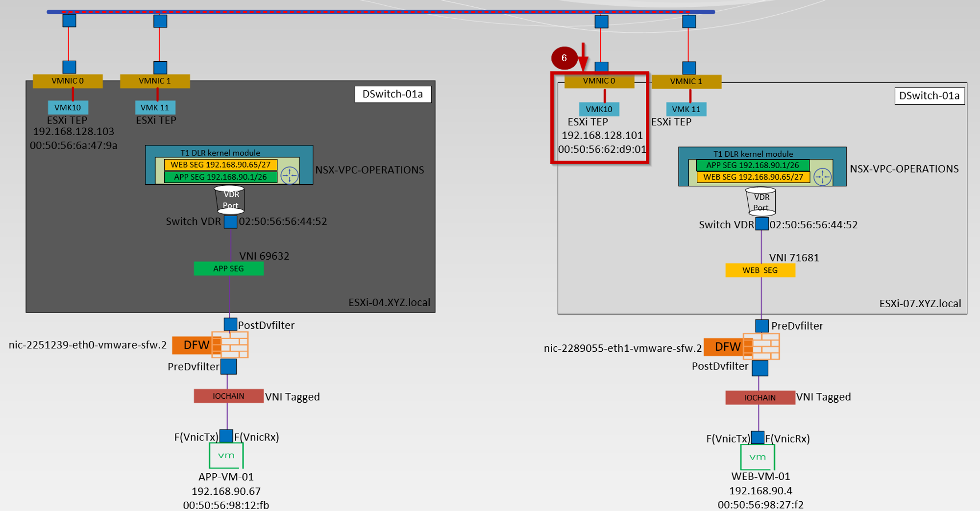Select VMNIC 0 inside the red highlighted box
This screenshot has height=511, width=980.
599,81
